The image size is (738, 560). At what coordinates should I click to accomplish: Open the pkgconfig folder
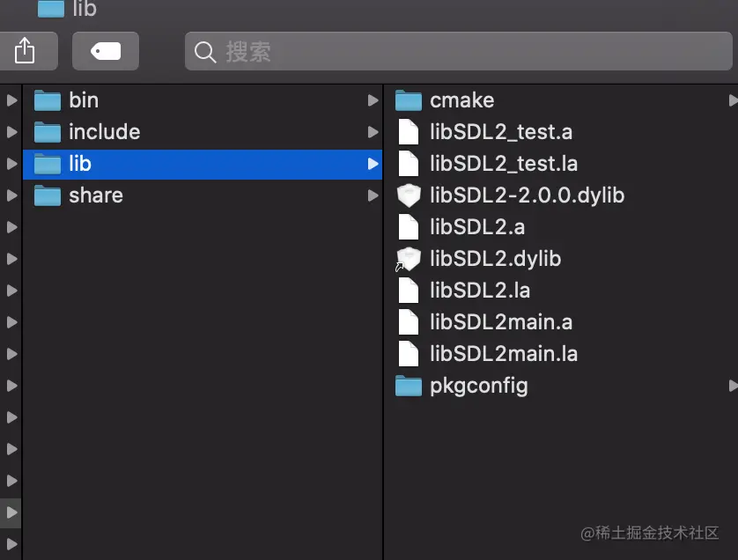tap(561, 386)
